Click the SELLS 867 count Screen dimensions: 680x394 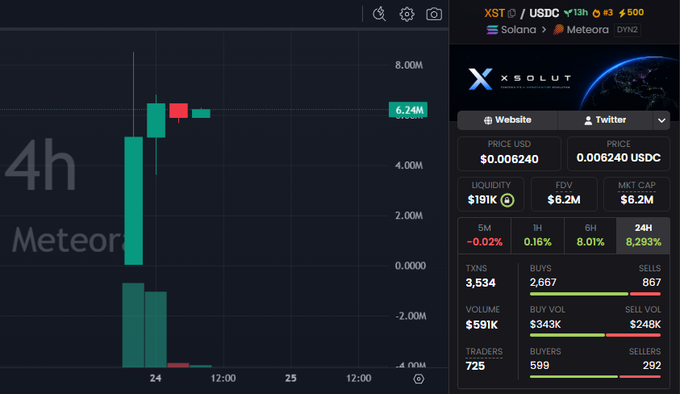651,283
